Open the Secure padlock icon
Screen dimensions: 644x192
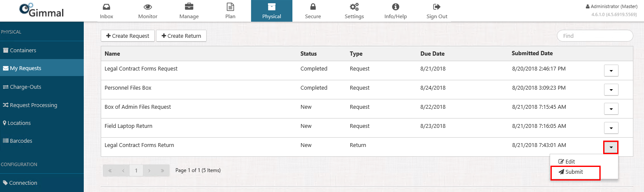[x=313, y=7]
